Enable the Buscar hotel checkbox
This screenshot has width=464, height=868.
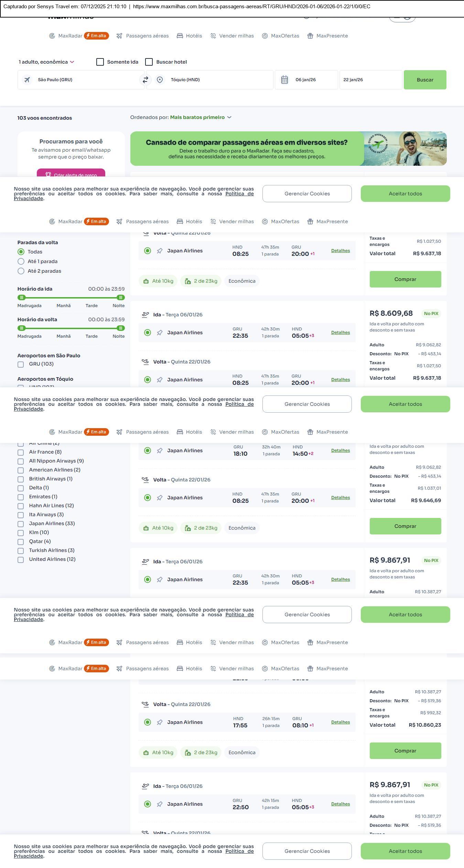(149, 62)
